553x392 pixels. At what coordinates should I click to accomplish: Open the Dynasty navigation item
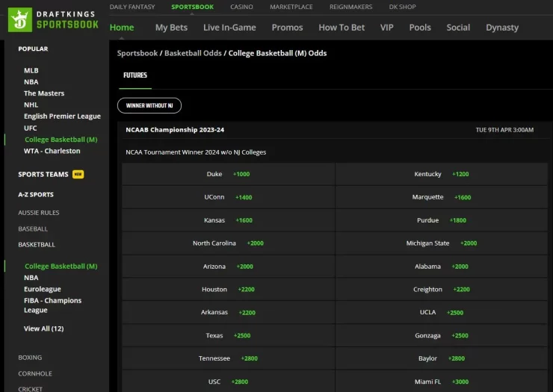click(x=502, y=28)
